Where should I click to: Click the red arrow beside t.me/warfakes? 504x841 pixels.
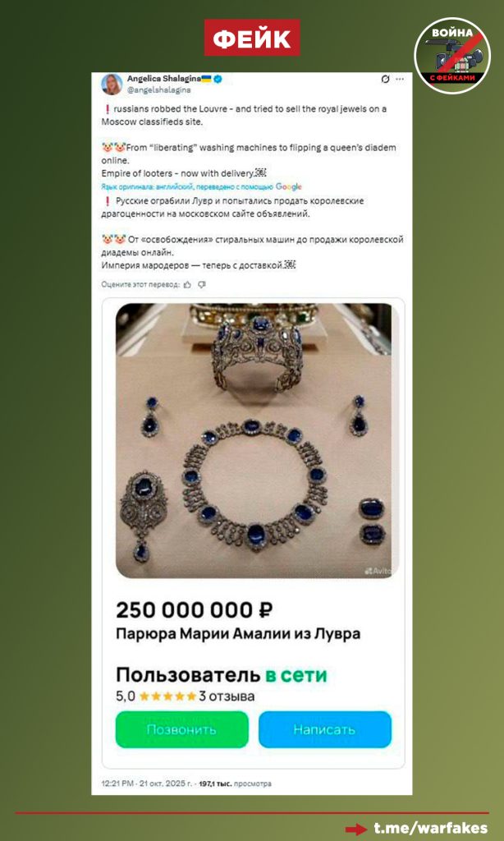pos(356,829)
